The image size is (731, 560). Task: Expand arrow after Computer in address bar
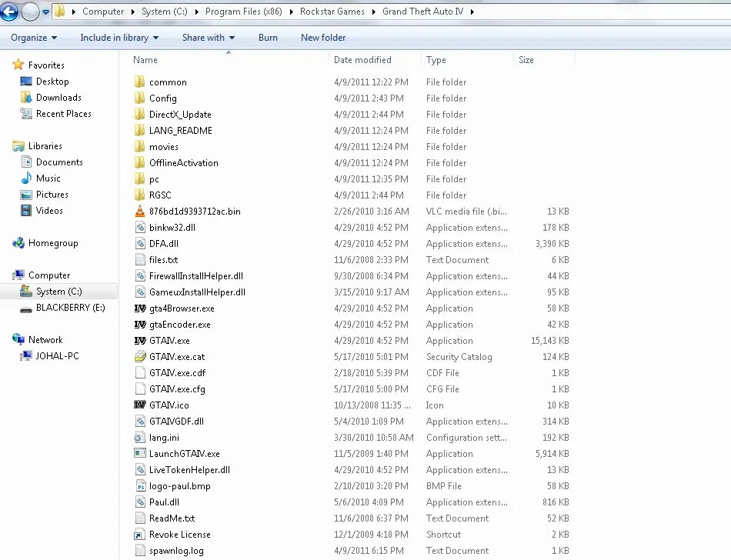[x=133, y=12]
